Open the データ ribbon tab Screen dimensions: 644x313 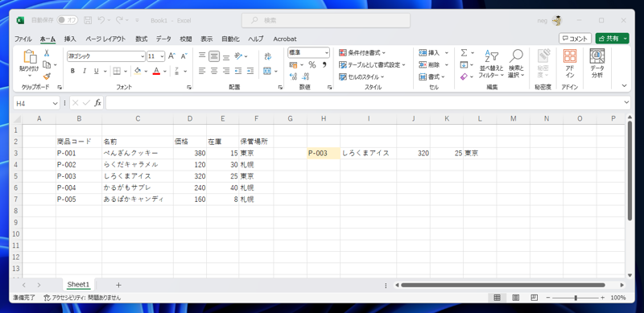coord(163,39)
